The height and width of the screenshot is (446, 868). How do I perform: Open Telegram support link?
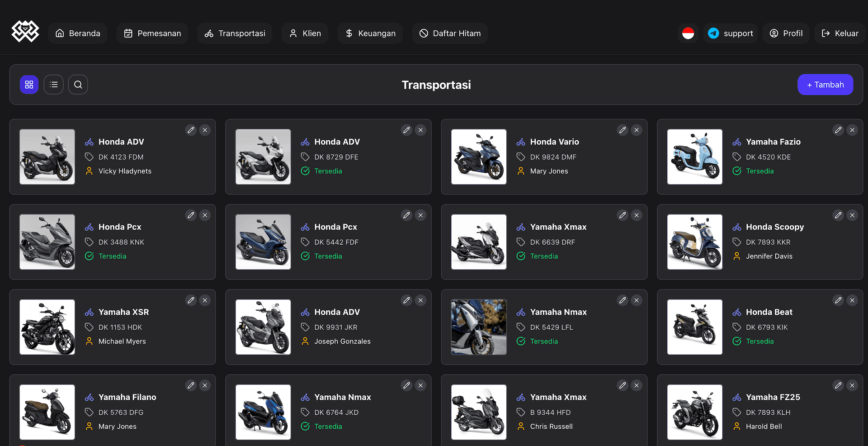click(x=731, y=33)
